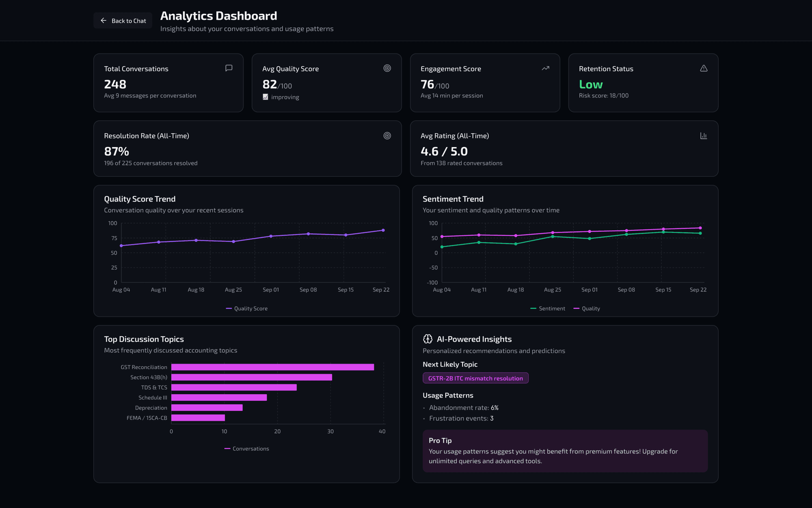Toggle the Sentiment legend entry

tap(547, 308)
